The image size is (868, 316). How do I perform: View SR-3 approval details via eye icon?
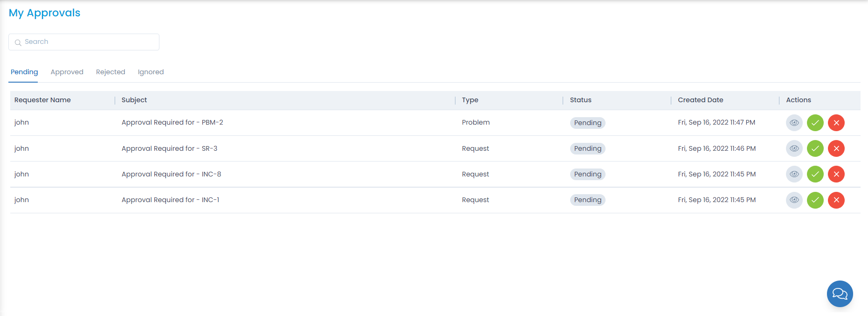point(794,148)
